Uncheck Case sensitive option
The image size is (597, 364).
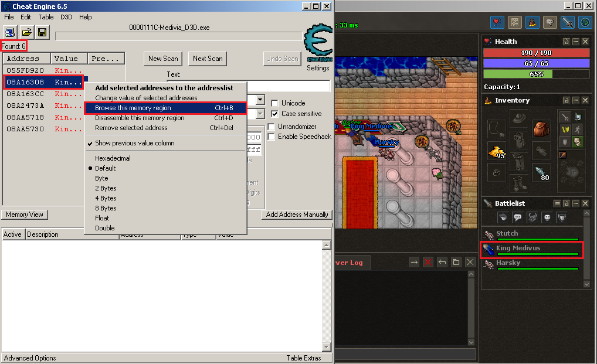click(274, 114)
